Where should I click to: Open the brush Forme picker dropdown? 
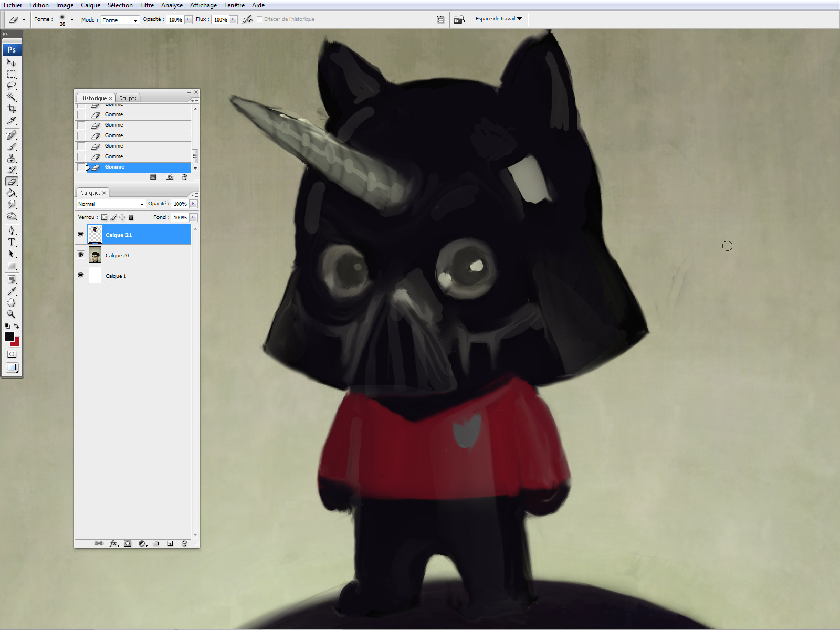[72, 19]
